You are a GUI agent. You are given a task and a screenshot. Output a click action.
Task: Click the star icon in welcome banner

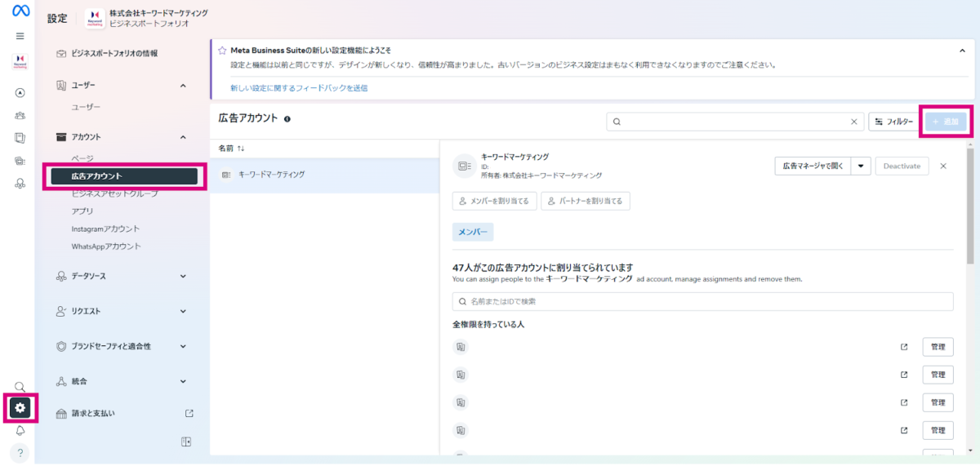click(x=222, y=51)
